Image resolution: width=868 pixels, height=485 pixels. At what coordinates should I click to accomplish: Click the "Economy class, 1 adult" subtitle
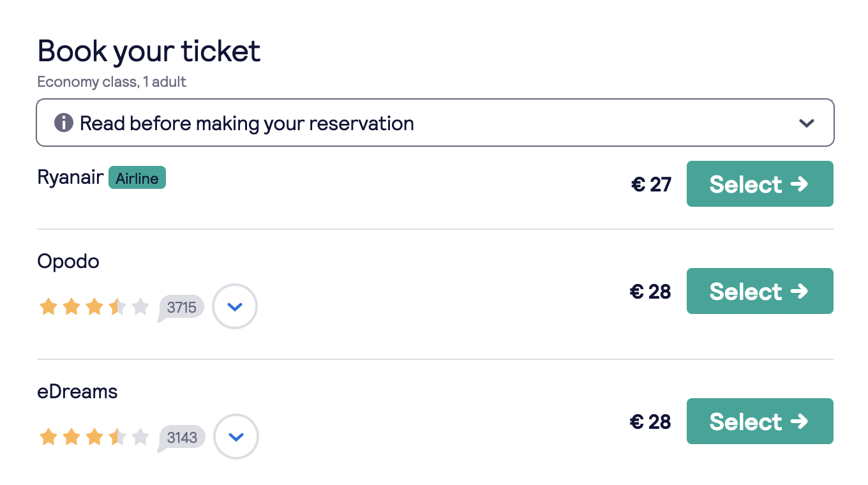click(112, 82)
